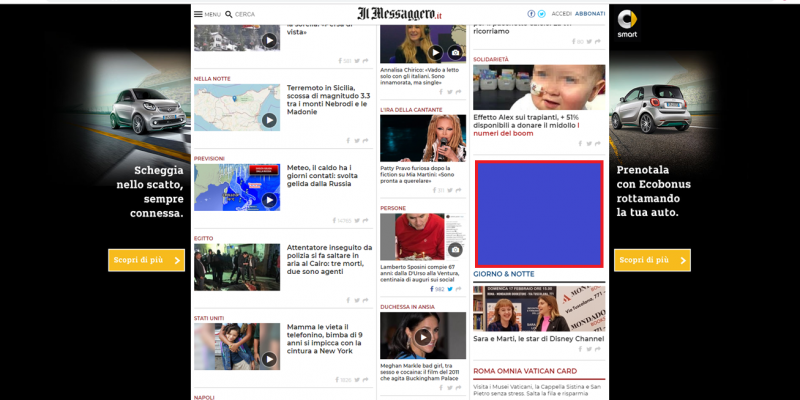
Task: Open the hamburger MENU icon
Action: tap(198, 14)
